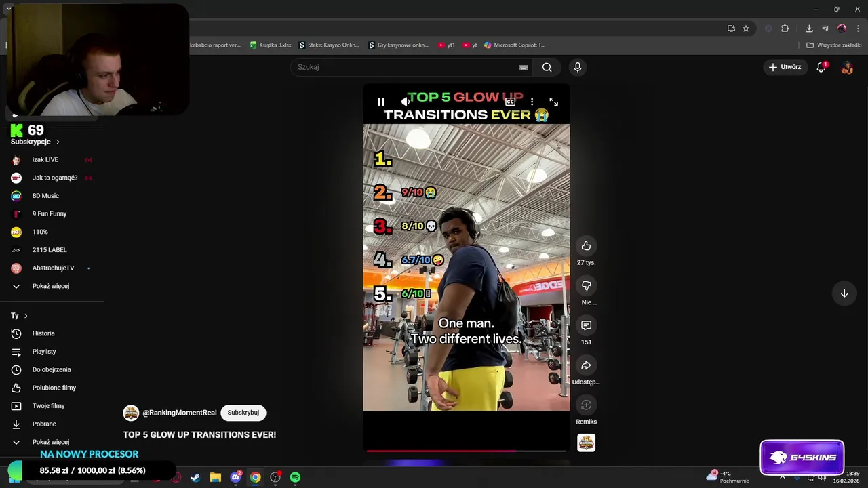Open Chrome three-dot menu
The width and height of the screenshot is (868, 488).
(858, 28)
